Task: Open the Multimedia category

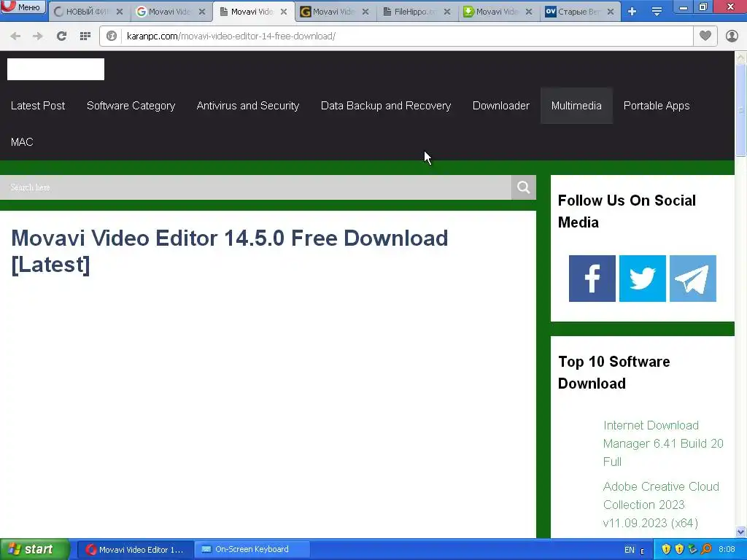Action: point(576,106)
